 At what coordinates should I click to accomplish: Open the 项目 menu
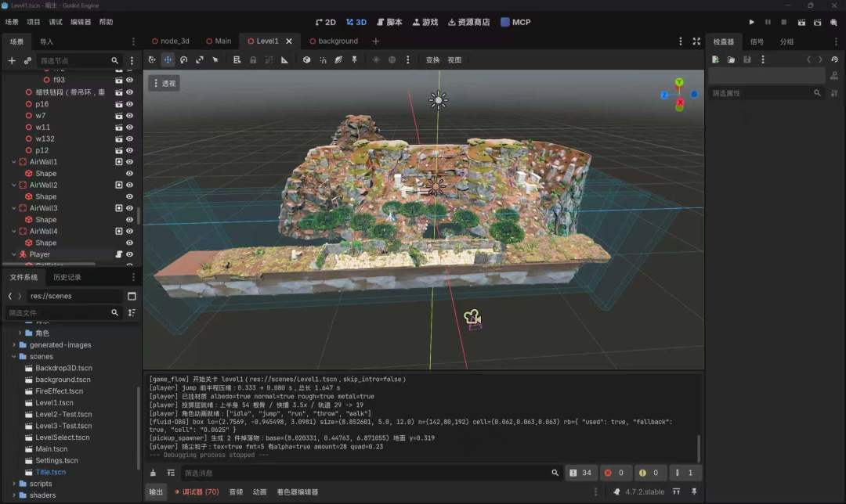34,22
